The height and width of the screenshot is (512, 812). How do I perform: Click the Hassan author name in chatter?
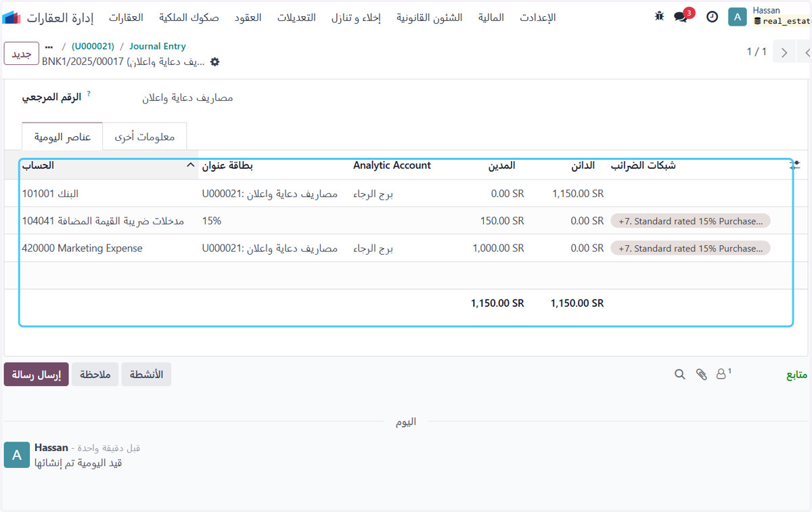tap(51, 448)
